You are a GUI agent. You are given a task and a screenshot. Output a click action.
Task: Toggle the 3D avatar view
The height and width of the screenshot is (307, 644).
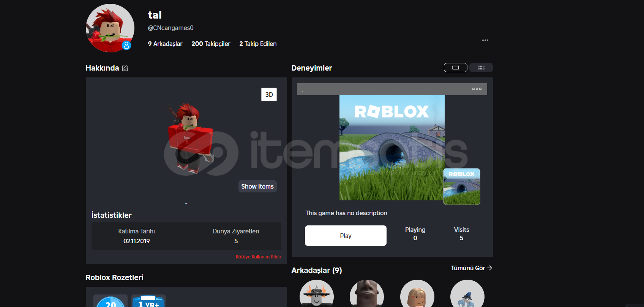pos(269,94)
